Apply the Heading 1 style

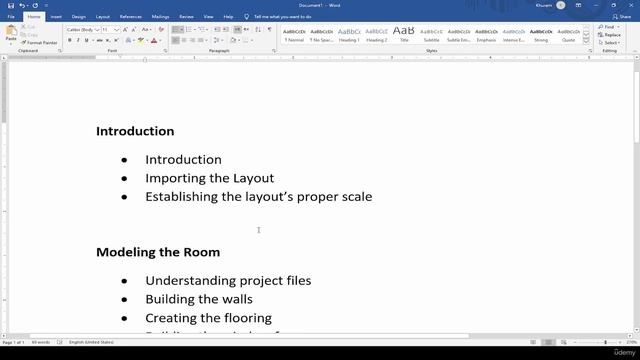point(349,35)
